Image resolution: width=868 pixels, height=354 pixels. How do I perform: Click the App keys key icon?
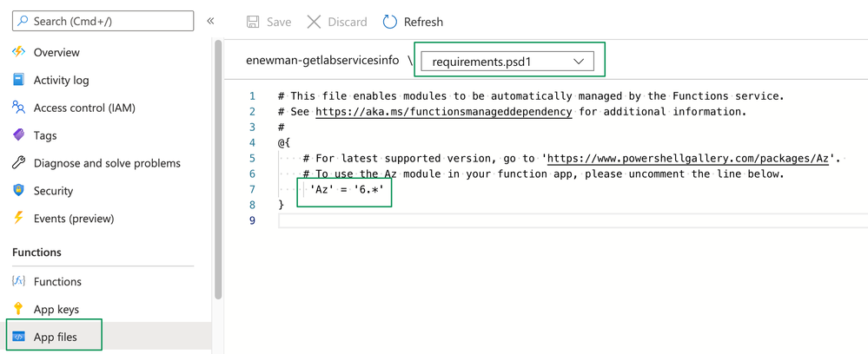[x=18, y=309]
